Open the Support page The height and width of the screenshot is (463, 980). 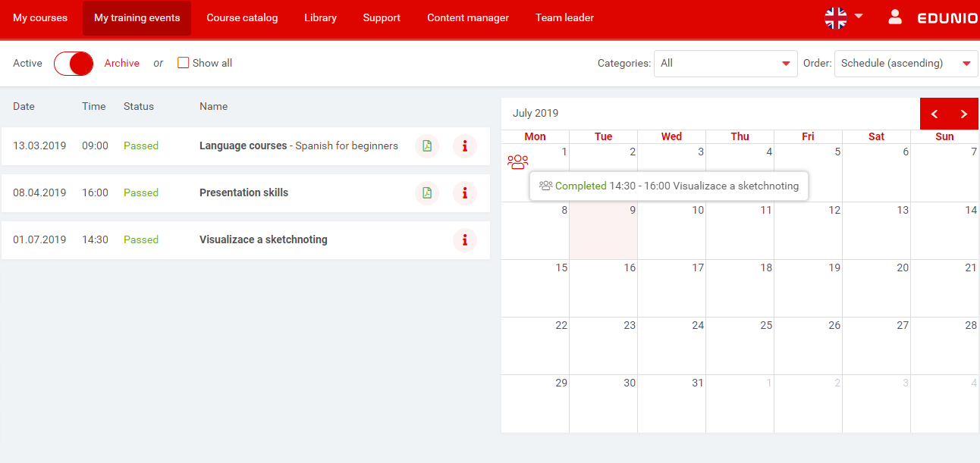(x=382, y=17)
